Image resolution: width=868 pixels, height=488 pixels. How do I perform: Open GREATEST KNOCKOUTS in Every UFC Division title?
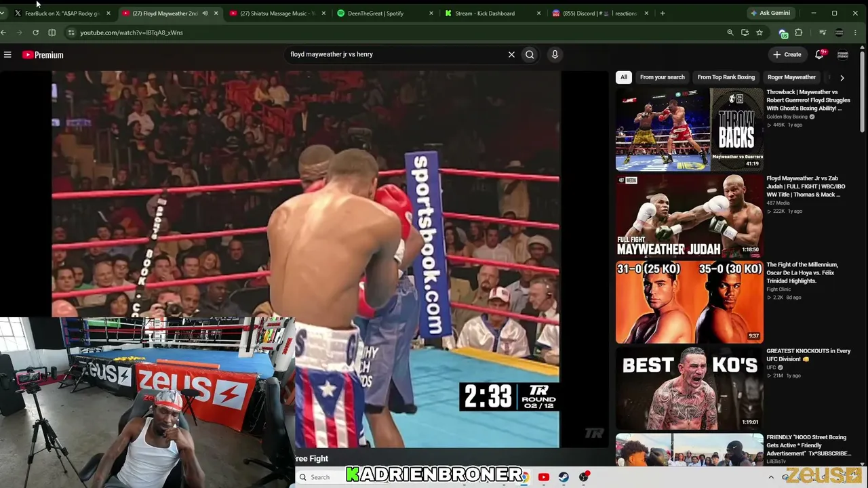[808, 354]
